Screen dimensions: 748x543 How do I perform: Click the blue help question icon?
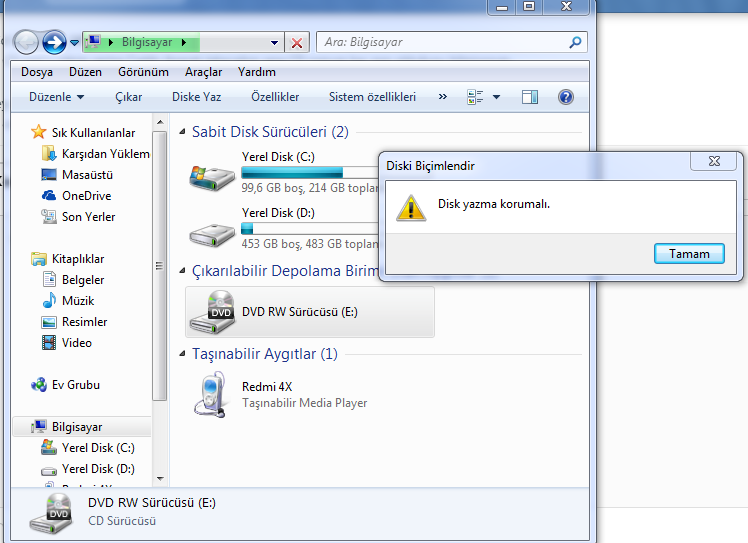tap(566, 97)
